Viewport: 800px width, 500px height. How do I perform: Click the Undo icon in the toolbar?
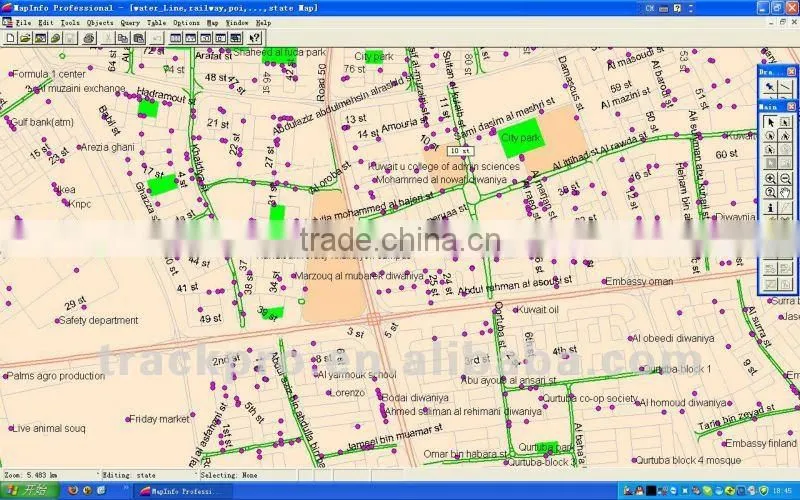[157, 38]
